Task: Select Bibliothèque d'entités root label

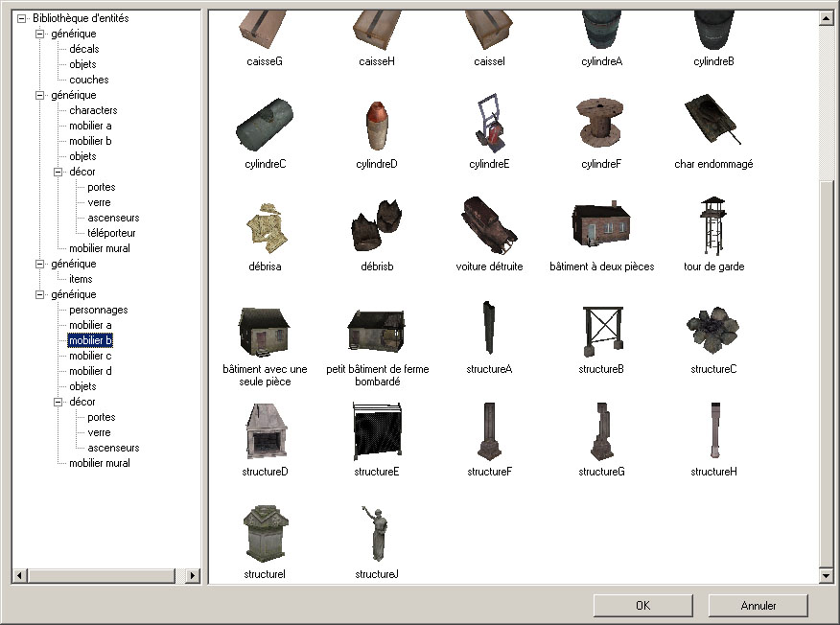Action: coord(81,18)
